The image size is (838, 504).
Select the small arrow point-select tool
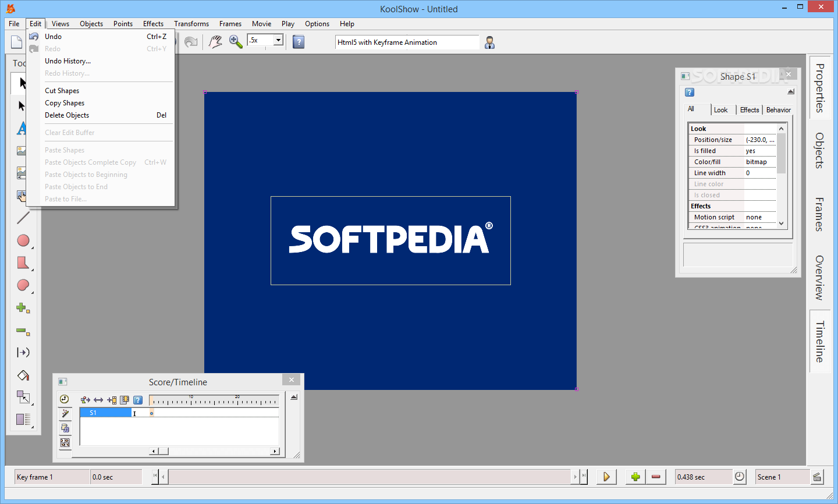(x=22, y=106)
